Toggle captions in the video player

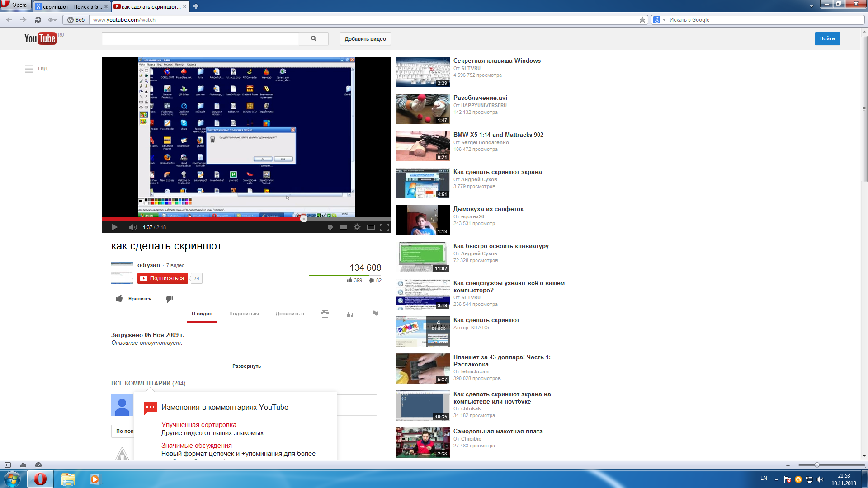[344, 227]
